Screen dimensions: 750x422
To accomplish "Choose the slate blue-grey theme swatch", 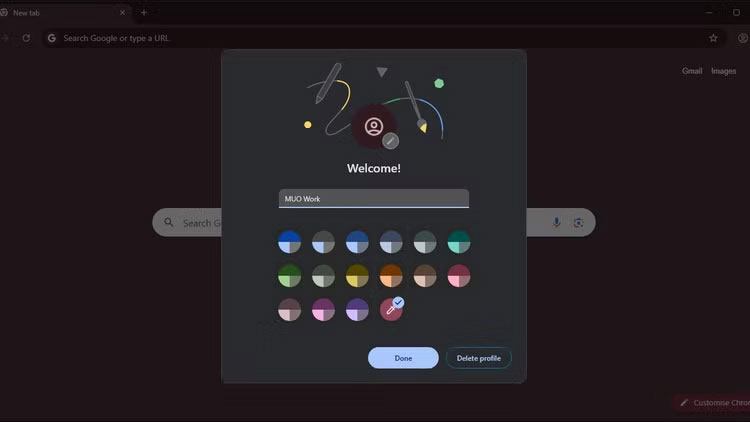I will [x=391, y=242].
